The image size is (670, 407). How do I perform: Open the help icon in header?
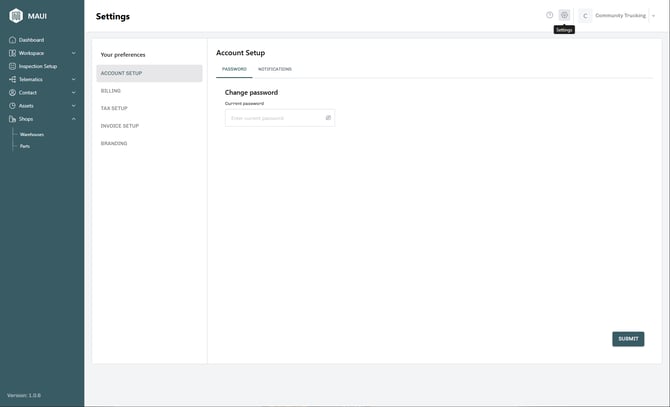(x=549, y=15)
